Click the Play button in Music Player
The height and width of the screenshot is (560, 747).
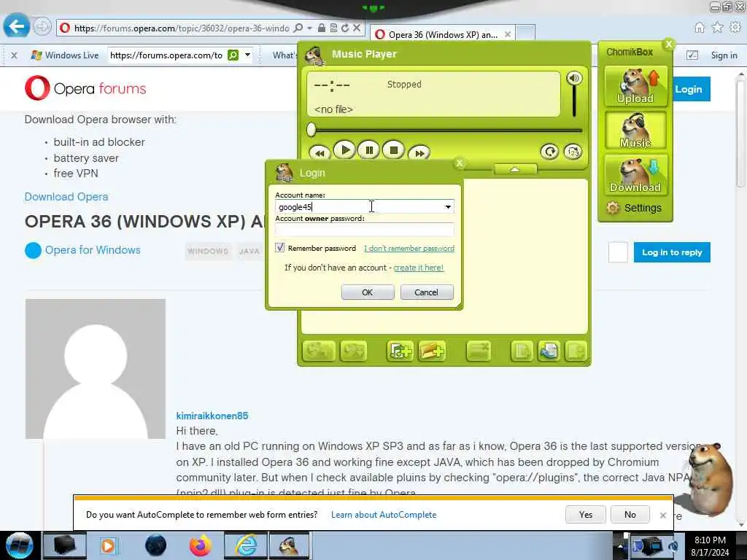click(345, 150)
